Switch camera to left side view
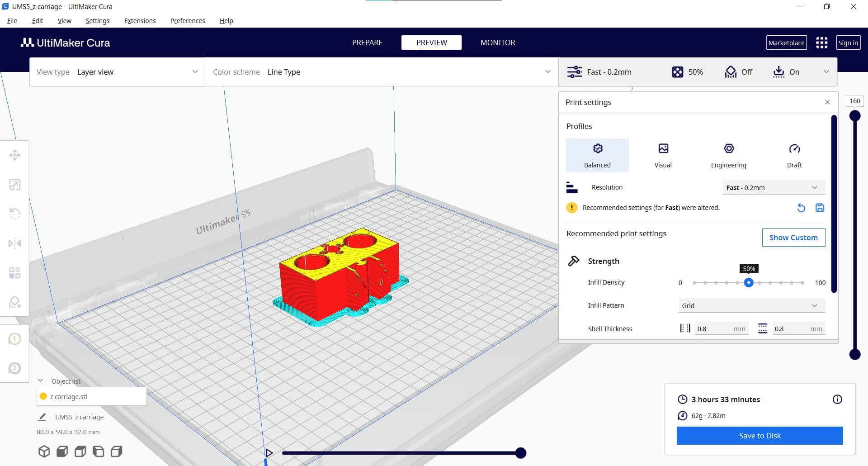Screen dimensions: 868x466 98,452
